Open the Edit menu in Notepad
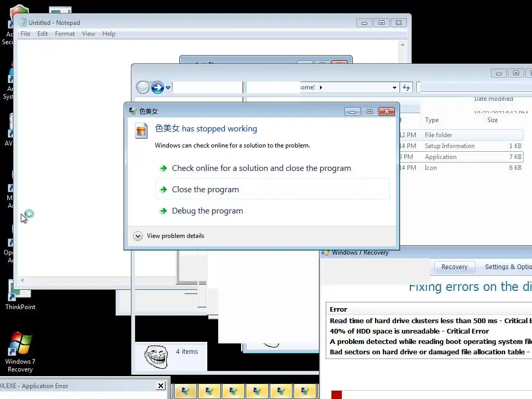Screen dimensions: 532x399 coord(43,34)
